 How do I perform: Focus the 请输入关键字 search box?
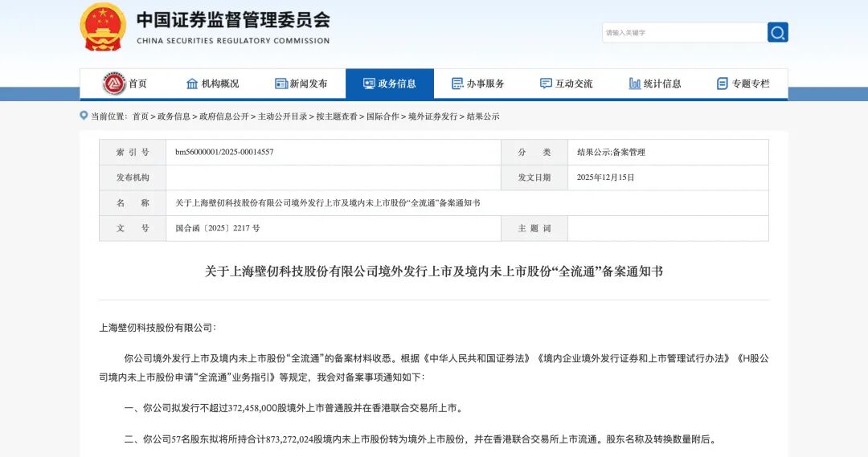(683, 33)
